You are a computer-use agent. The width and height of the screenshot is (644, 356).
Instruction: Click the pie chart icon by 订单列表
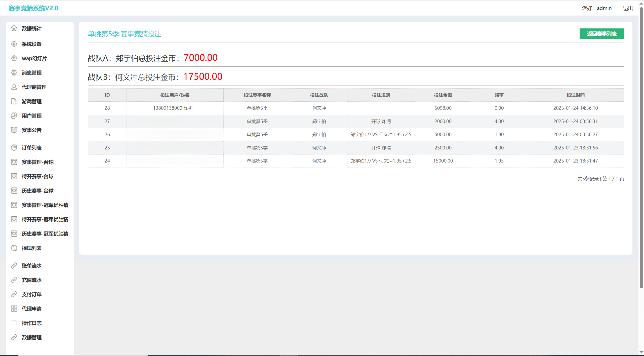14,148
